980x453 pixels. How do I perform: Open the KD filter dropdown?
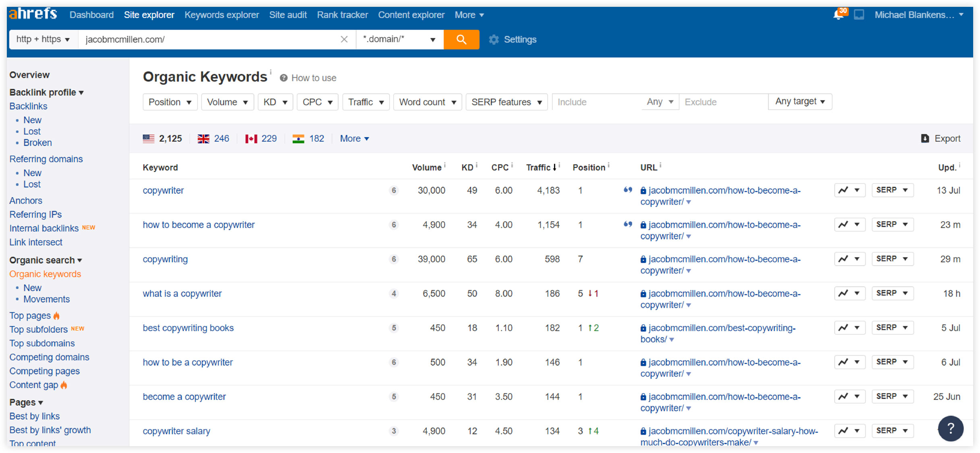tap(275, 102)
